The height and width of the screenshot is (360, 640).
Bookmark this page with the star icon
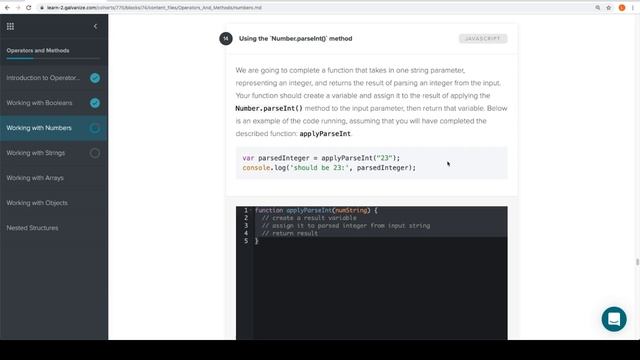[x=609, y=8]
